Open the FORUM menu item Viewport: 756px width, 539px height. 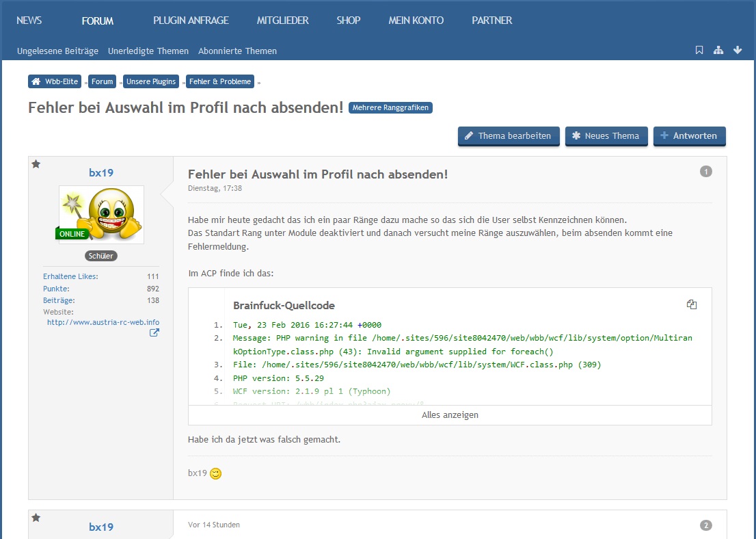point(98,21)
